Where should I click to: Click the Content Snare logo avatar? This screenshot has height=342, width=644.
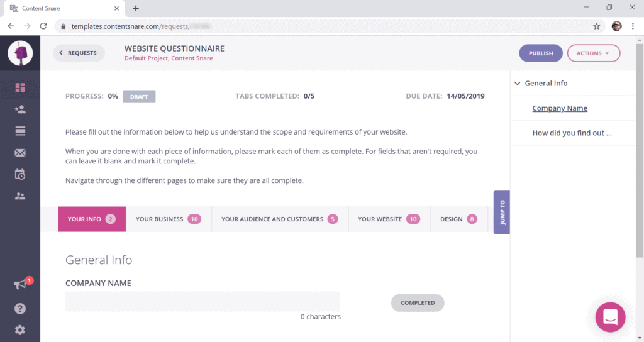click(x=20, y=53)
